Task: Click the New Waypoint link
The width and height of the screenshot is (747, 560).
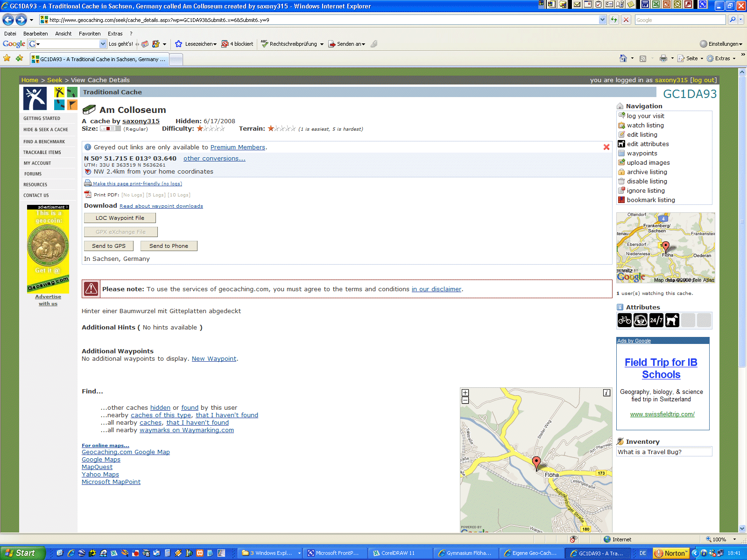Action: point(214,358)
